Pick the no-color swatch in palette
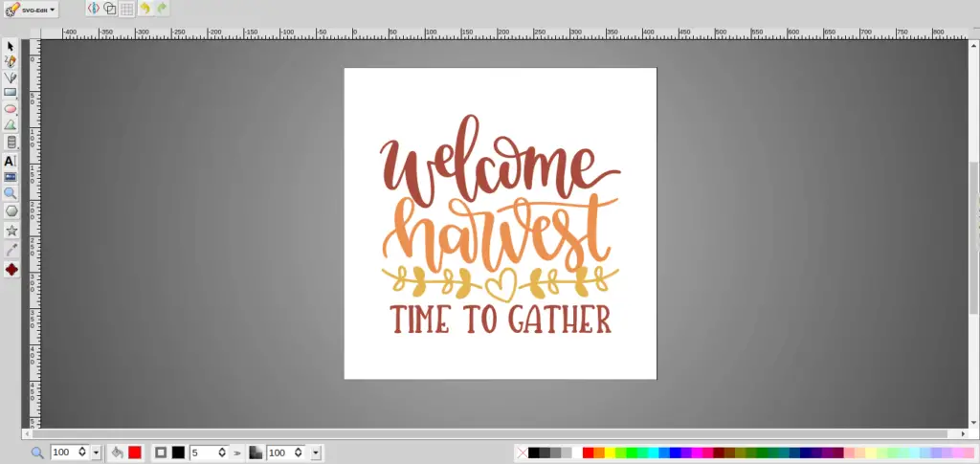980x464 pixels. [x=521, y=453]
